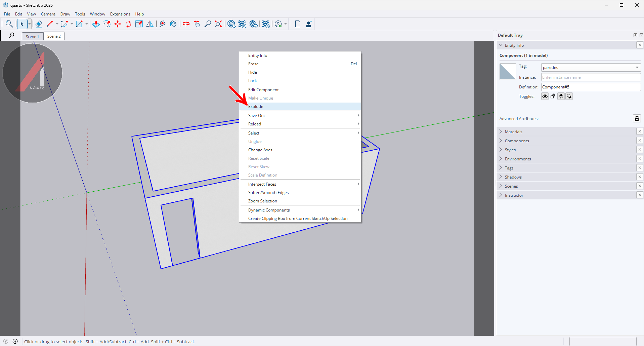Select the Arc drawing tool
This screenshot has height=346, width=644.
65,24
